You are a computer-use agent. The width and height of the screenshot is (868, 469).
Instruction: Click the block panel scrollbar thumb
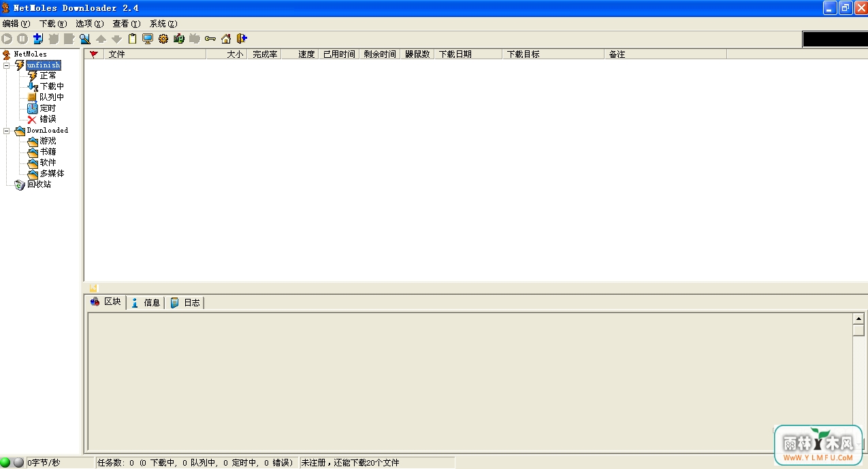[x=858, y=330]
